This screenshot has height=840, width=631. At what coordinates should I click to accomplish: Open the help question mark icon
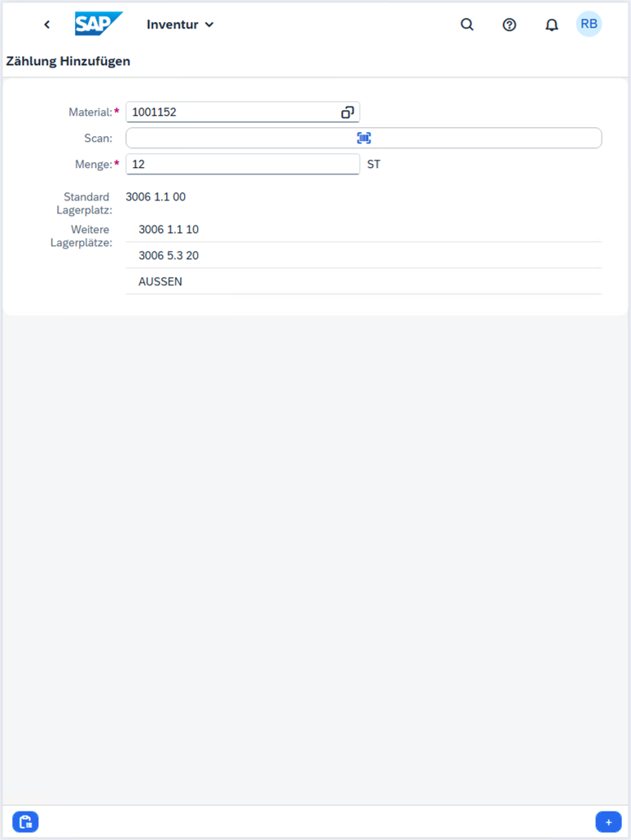pos(510,24)
